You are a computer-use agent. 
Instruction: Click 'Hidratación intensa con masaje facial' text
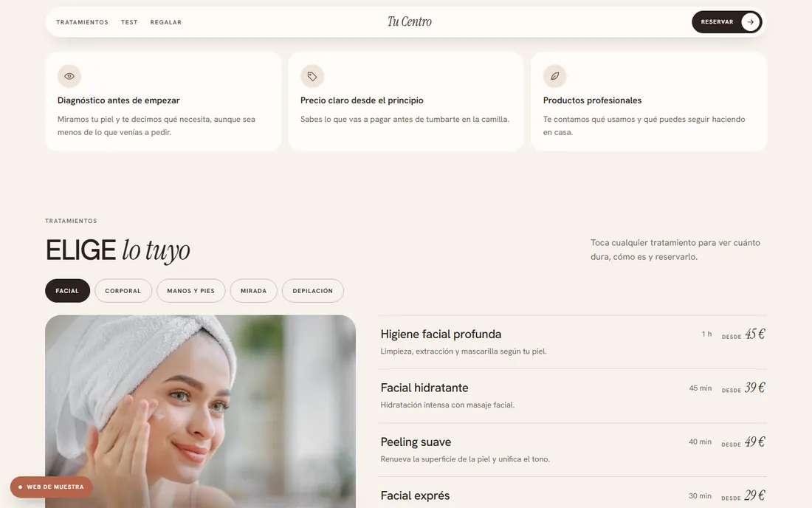[x=447, y=405]
